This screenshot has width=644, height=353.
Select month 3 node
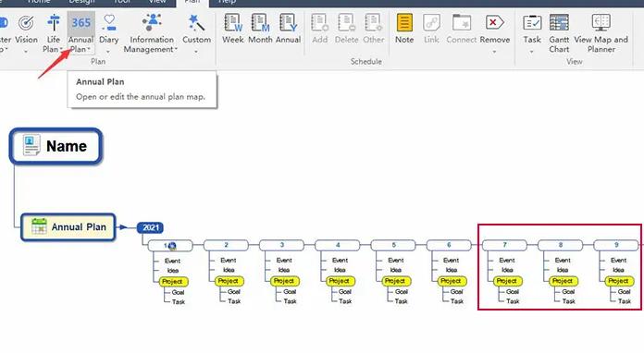(281, 245)
